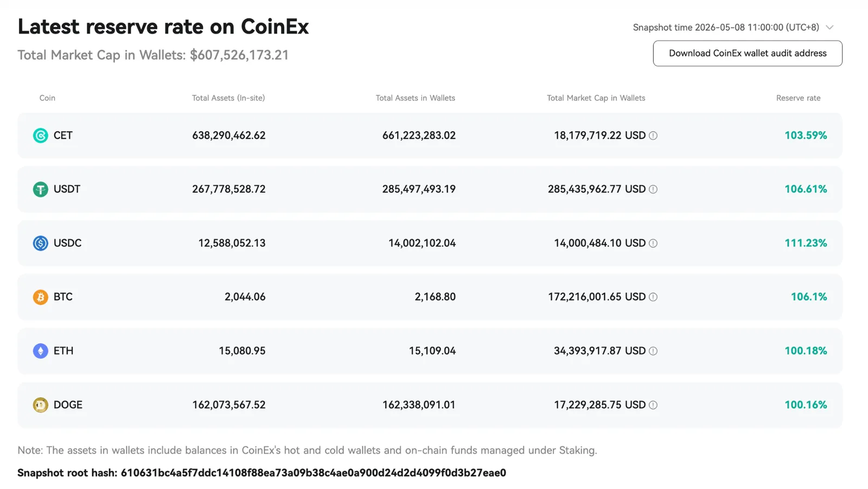Click ETH wallet value 15,109.04

pyautogui.click(x=432, y=351)
